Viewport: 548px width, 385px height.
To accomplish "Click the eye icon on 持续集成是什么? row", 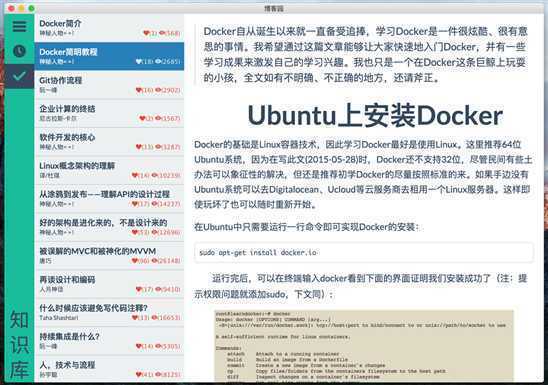I will point(158,346).
